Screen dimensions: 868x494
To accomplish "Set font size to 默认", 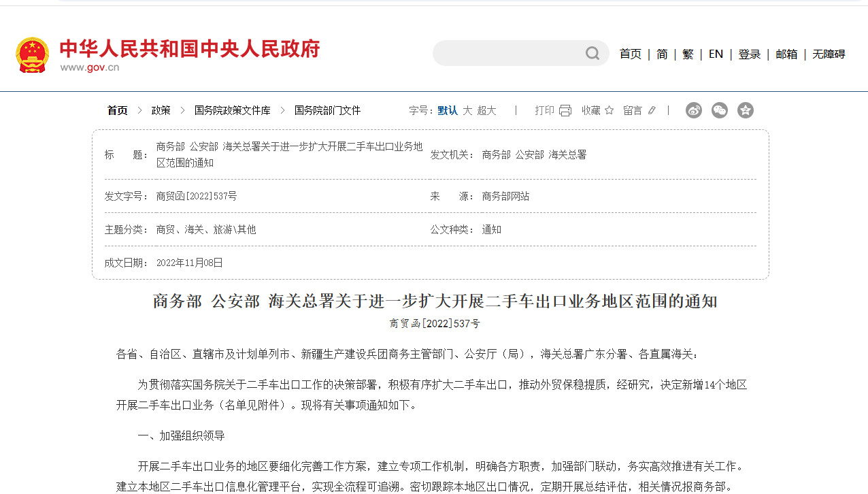I will [x=448, y=110].
